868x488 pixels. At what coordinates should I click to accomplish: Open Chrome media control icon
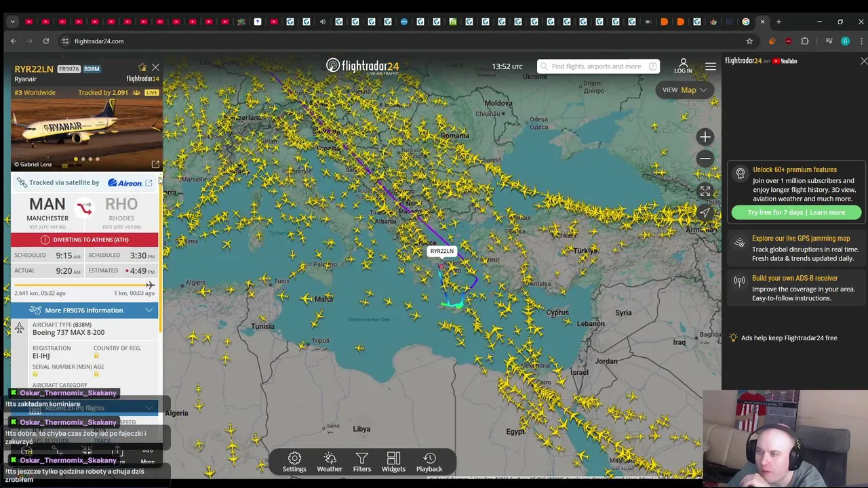(x=829, y=41)
